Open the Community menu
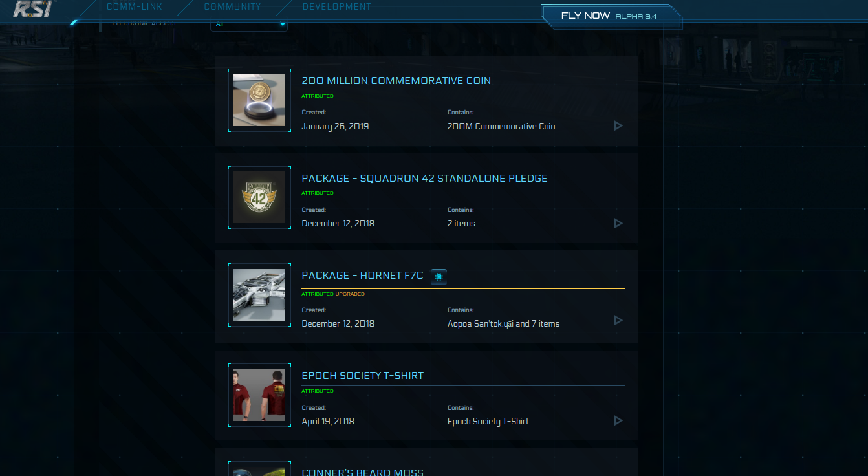 coord(232,7)
